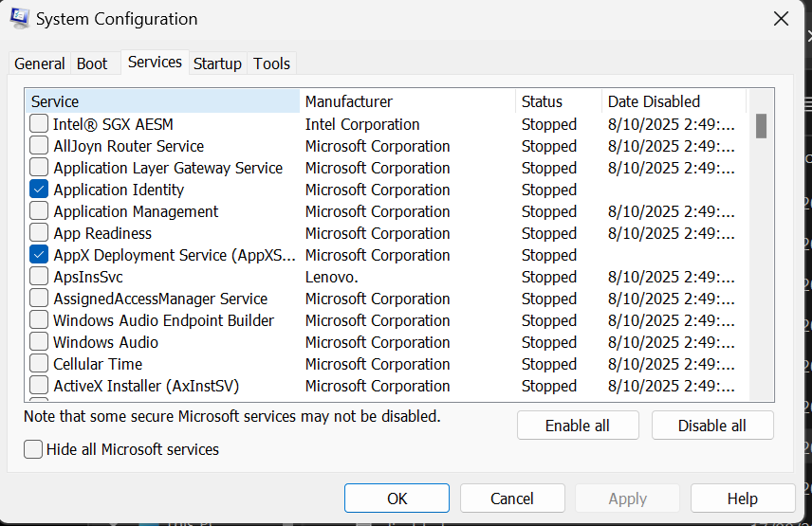Image resolution: width=812 pixels, height=526 pixels.
Task: Select the Application Management service name
Action: tap(136, 211)
